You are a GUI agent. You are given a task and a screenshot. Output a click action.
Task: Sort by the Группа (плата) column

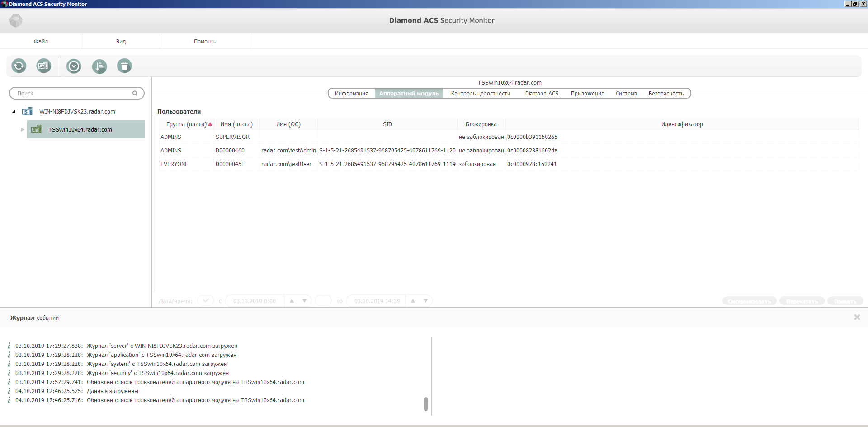click(x=186, y=124)
